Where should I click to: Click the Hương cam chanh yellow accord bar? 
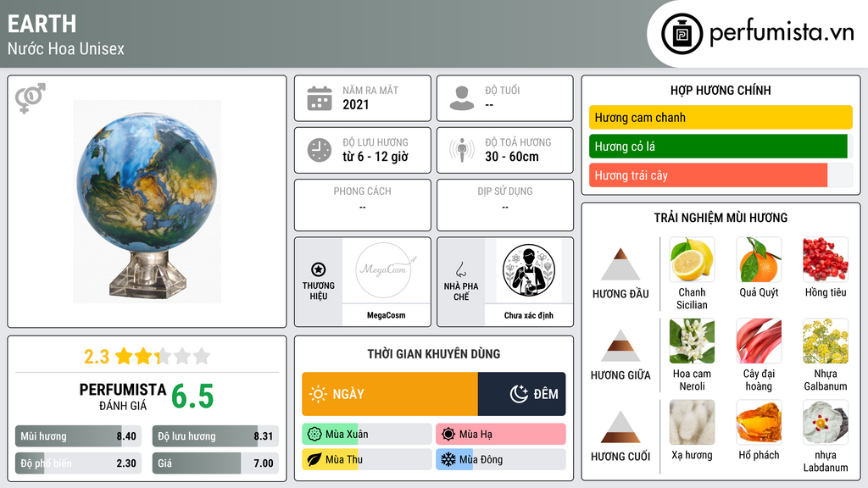click(x=721, y=117)
